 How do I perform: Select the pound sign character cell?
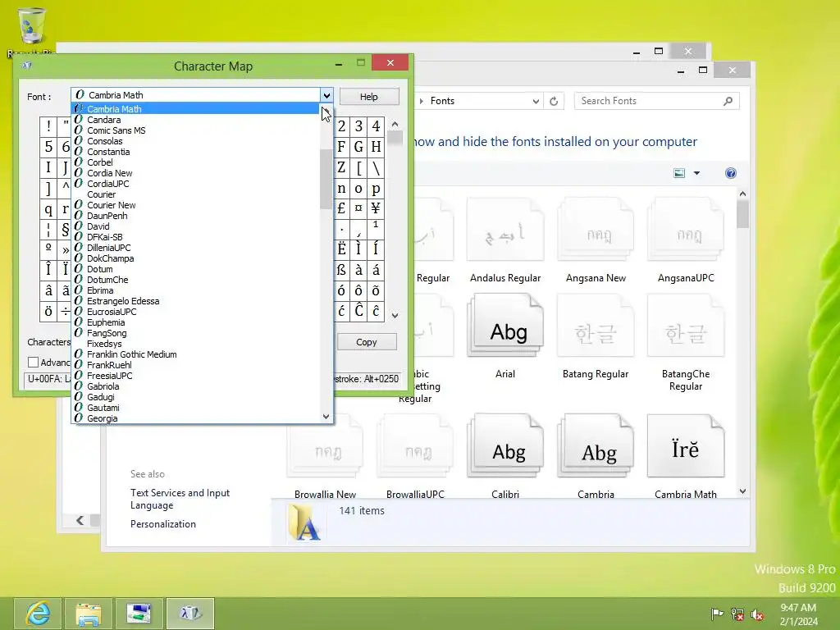pos(341,208)
